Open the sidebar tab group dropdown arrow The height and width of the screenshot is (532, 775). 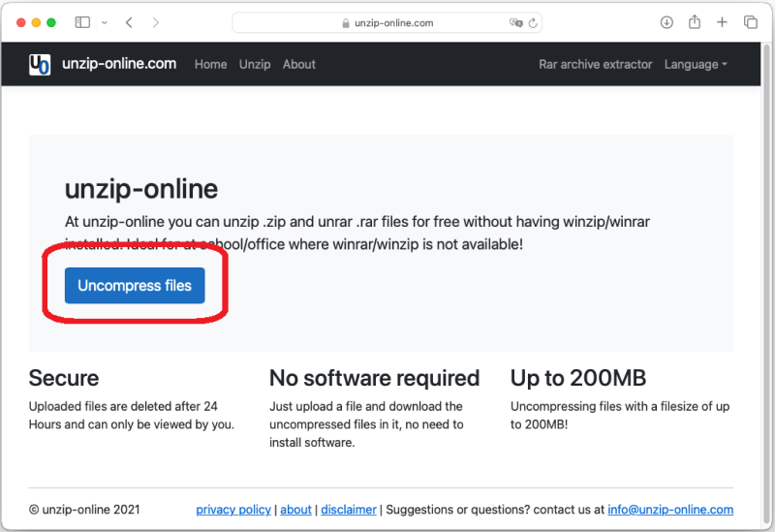(x=105, y=22)
